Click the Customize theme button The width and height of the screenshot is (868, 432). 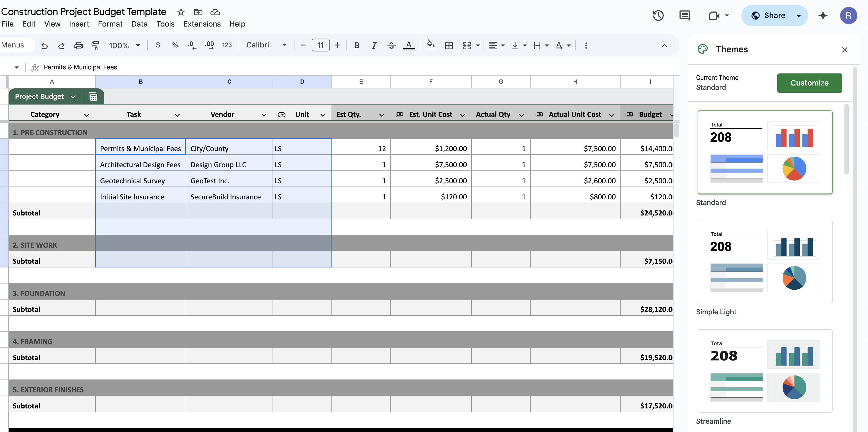coord(809,83)
